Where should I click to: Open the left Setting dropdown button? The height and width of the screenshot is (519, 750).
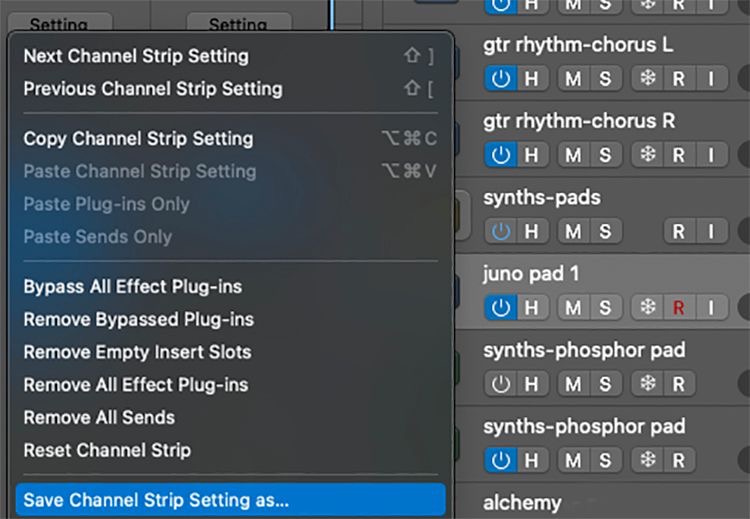click(58, 24)
